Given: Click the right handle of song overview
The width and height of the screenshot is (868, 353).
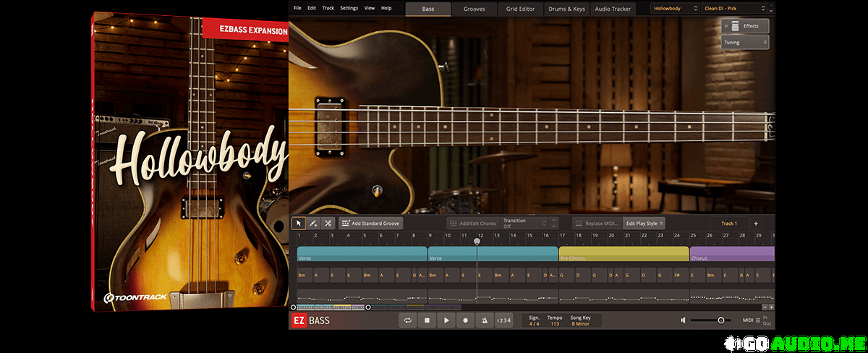Looking at the screenshot, I should coord(368,307).
